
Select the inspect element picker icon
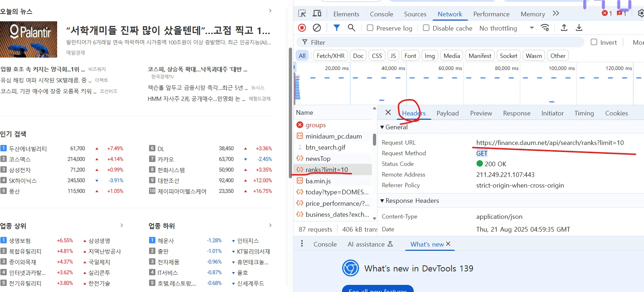tap(302, 13)
